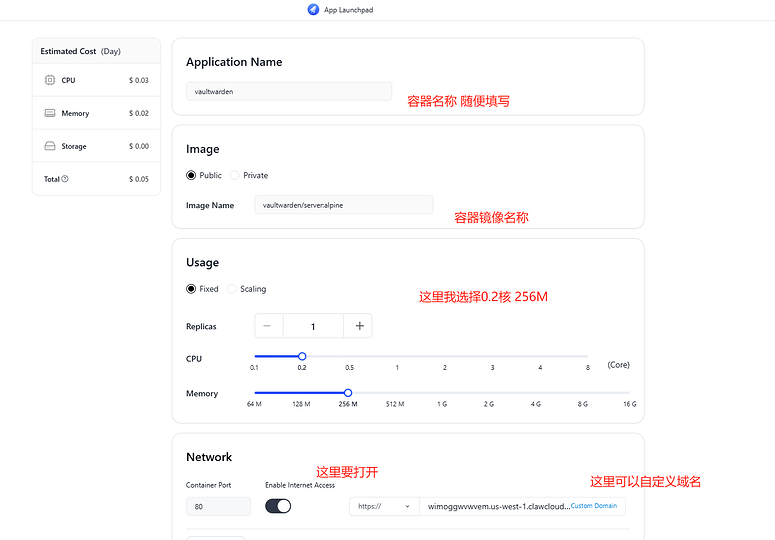Choose the Scaling usage option
Viewport: 775px width, 540px height.
pyautogui.click(x=232, y=289)
